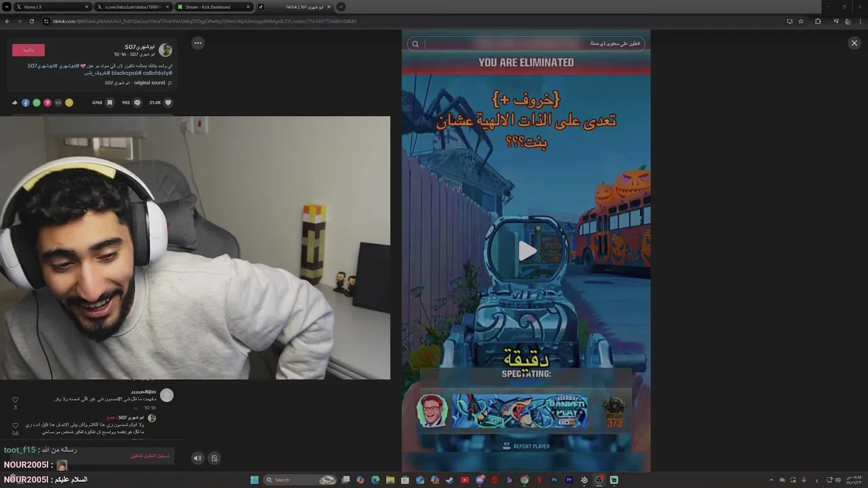The height and width of the screenshot is (488, 868).
Task: Mute the video with the speaker button
Action: (197, 458)
